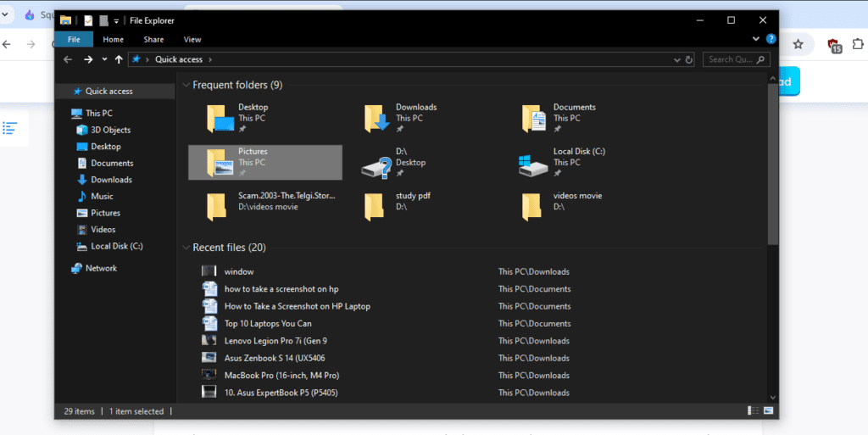Image resolution: width=868 pixels, height=435 pixels.
Task: Open 'How to Take a Screenshot on HP Laptop'
Action: pyautogui.click(x=297, y=306)
